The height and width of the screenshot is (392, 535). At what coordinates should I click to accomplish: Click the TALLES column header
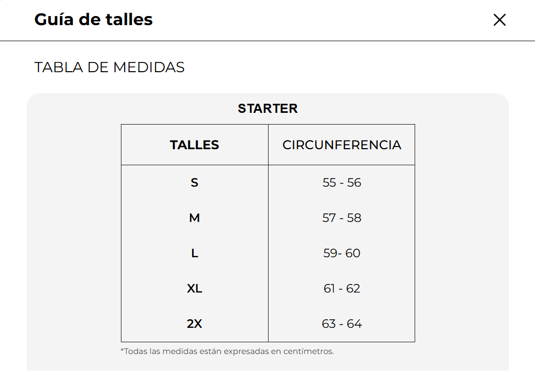click(x=194, y=145)
